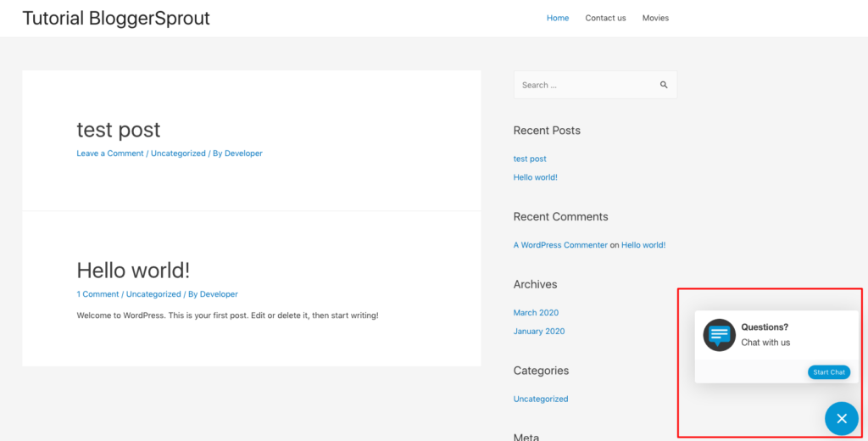Click 'A WordPress Commenter' author link
868x441 pixels.
(x=560, y=245)
